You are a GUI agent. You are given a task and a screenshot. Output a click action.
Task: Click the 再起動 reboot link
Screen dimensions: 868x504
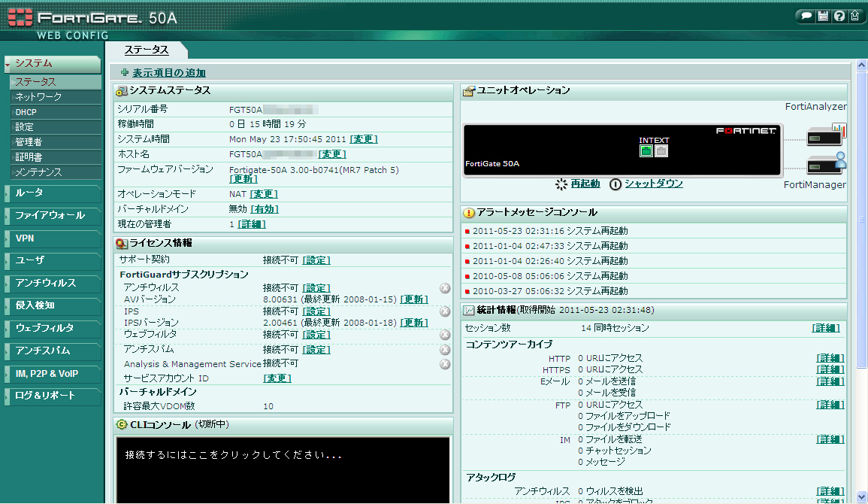[x=585, y=184]
